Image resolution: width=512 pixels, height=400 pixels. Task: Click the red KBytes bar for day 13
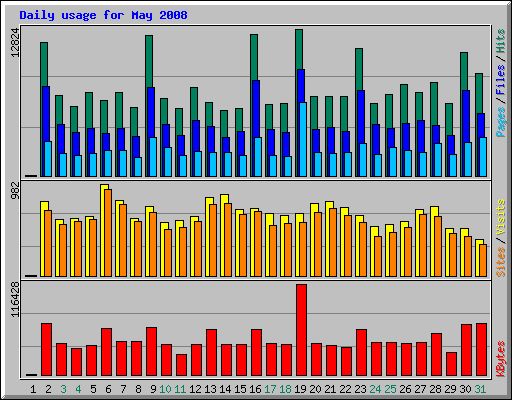tap(211, 353)
